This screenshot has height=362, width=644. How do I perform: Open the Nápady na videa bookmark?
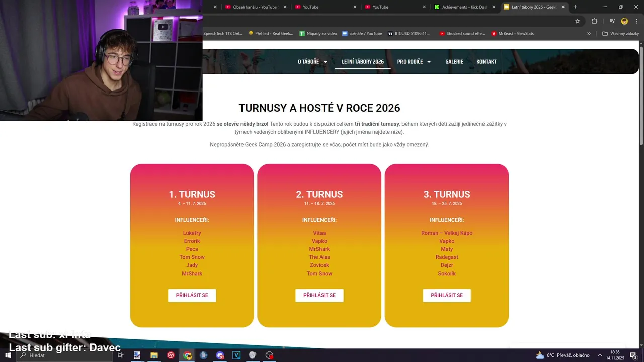[318, 34]
